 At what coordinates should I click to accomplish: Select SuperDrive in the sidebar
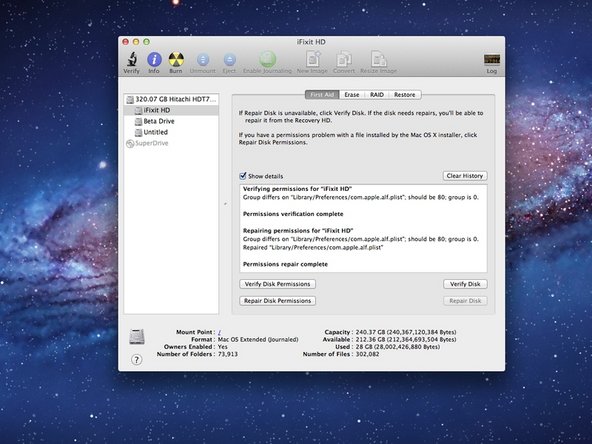(x=171, y=143)
